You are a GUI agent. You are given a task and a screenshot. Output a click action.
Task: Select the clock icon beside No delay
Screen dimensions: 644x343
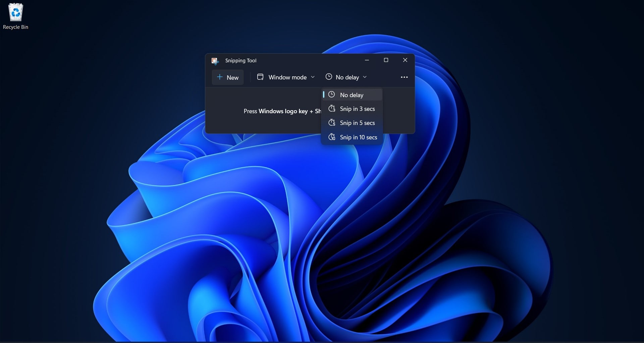click(x=329, y=77)
